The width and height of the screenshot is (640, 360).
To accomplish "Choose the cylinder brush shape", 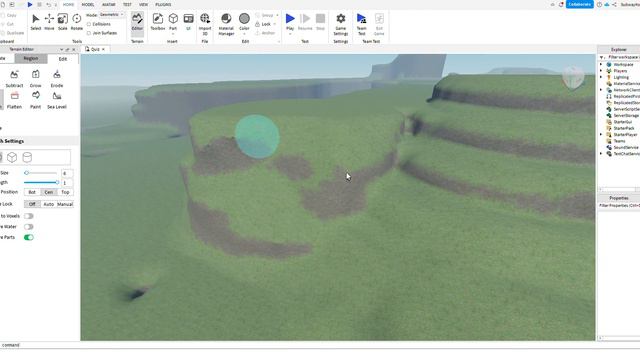I will 27,157.
